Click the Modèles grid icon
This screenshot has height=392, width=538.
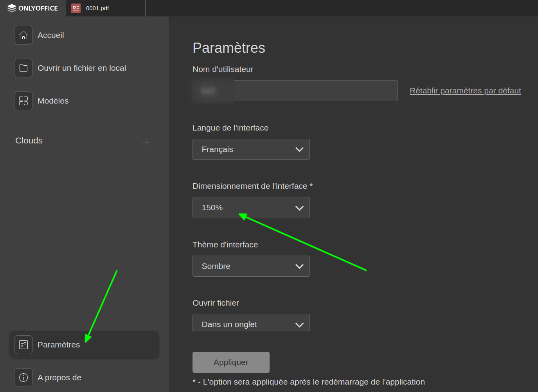tap(23, 101)
